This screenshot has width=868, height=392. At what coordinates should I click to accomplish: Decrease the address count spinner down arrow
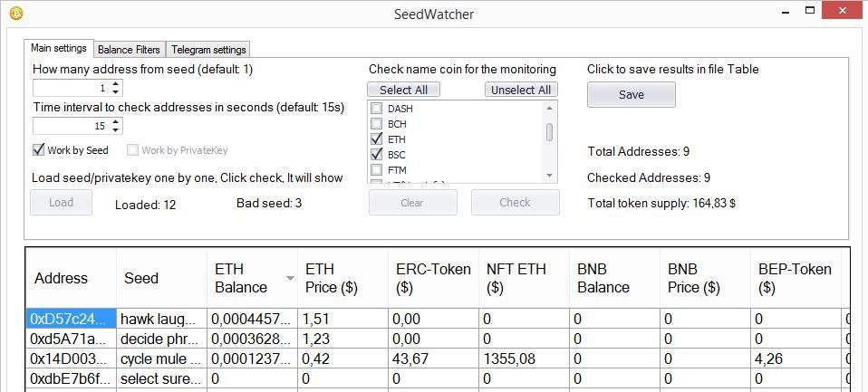click(116, 92)
